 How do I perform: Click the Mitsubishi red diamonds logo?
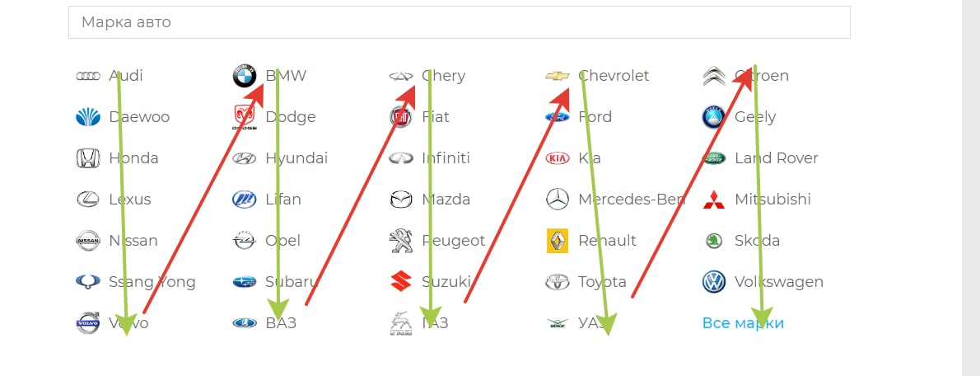(x=713, y=200)
